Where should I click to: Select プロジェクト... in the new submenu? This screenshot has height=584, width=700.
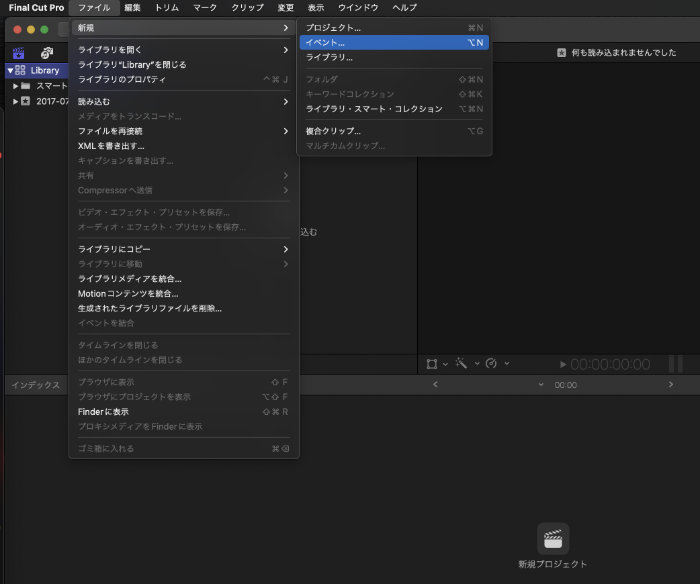(x=394, y=28)
